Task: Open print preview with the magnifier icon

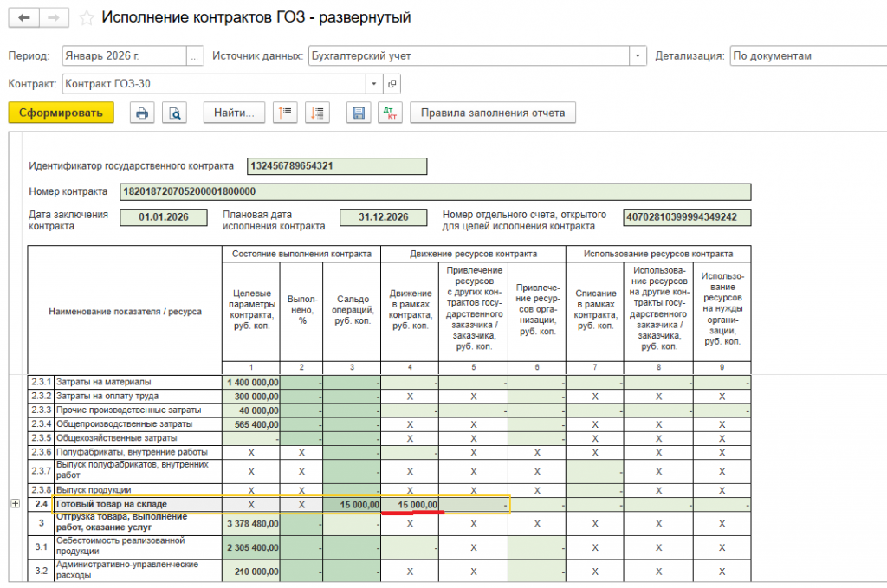Action: (x=175, y=113)
